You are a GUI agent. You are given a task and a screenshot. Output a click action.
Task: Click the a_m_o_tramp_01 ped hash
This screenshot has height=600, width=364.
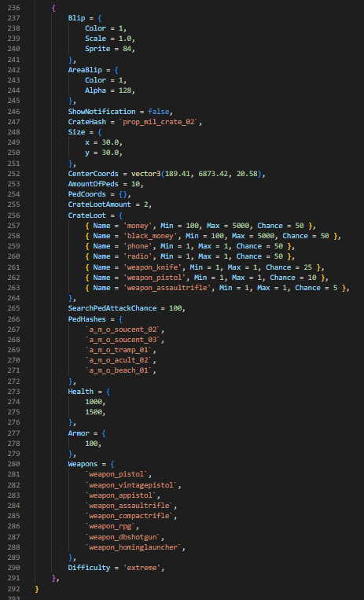[119, 350]
